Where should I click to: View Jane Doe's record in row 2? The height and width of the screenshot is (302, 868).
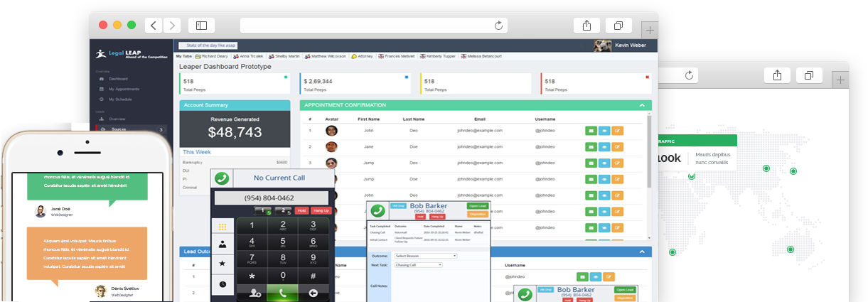(x=604, y=146)
